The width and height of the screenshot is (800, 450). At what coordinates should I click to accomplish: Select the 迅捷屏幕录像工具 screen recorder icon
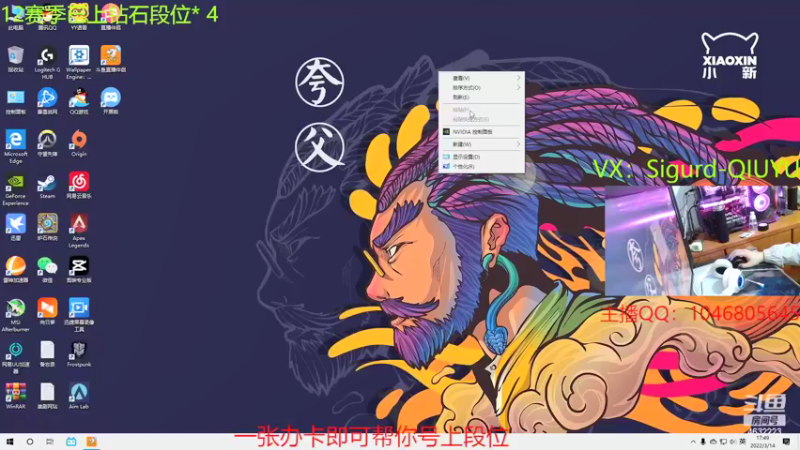click(79, 315)
